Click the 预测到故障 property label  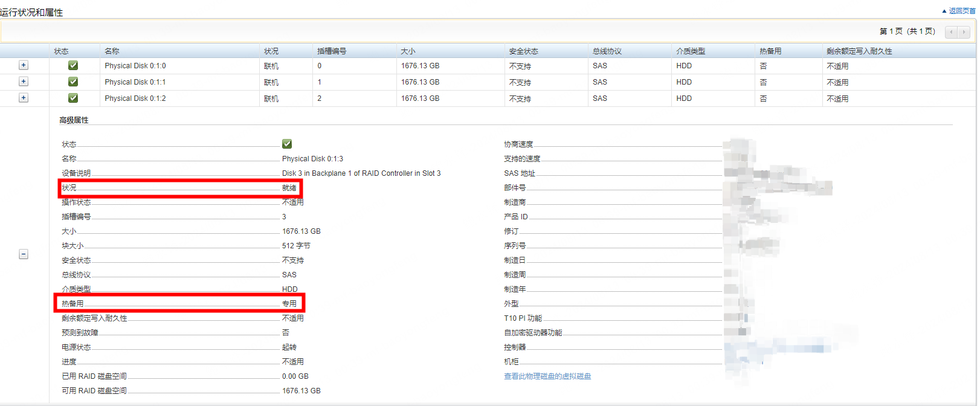point(80,333)
